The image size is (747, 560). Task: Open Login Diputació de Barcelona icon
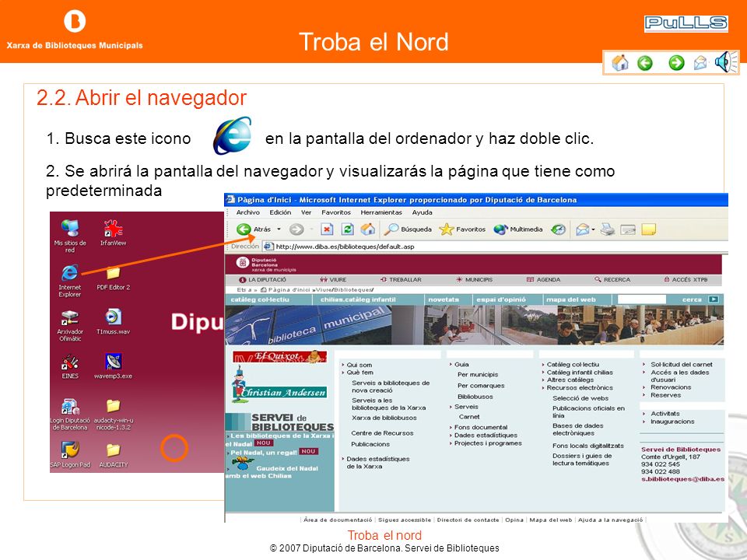coord(70,415)
